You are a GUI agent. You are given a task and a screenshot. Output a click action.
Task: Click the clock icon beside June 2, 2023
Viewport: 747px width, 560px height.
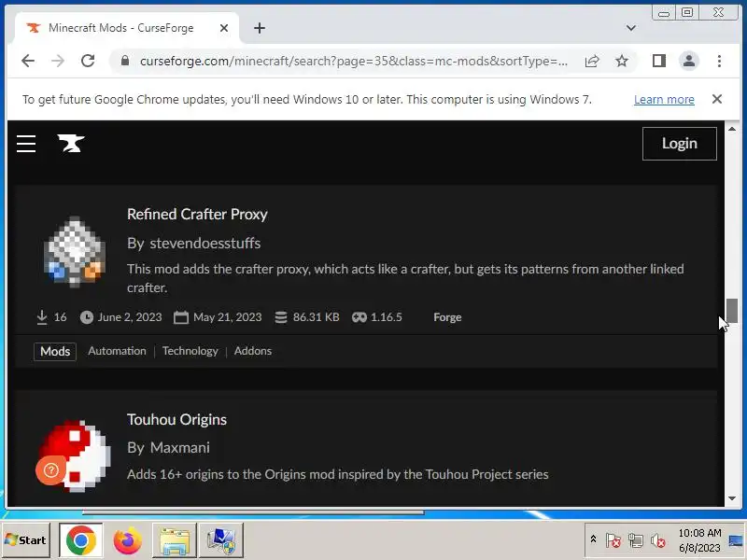coord(87,317)
